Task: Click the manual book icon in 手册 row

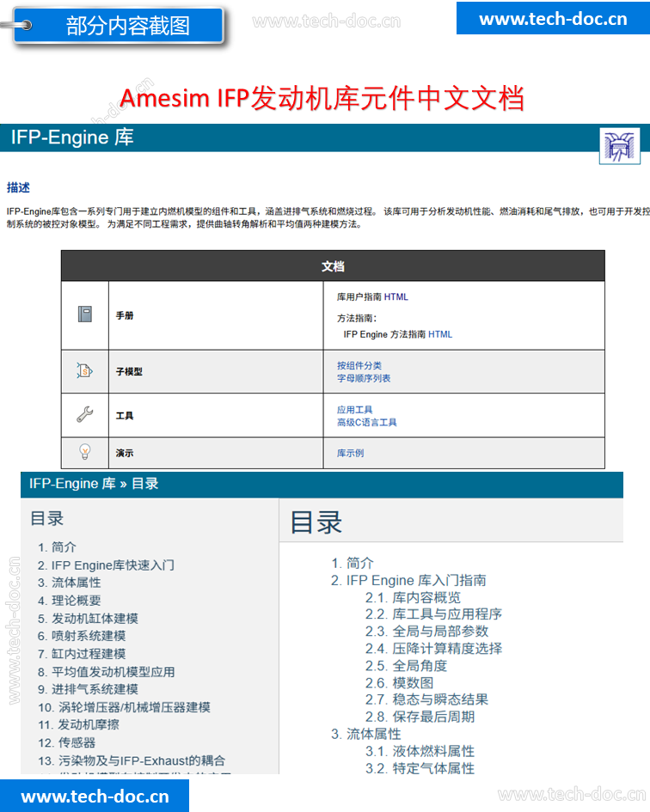Action: pyautogui.click(x=85, y=314)
